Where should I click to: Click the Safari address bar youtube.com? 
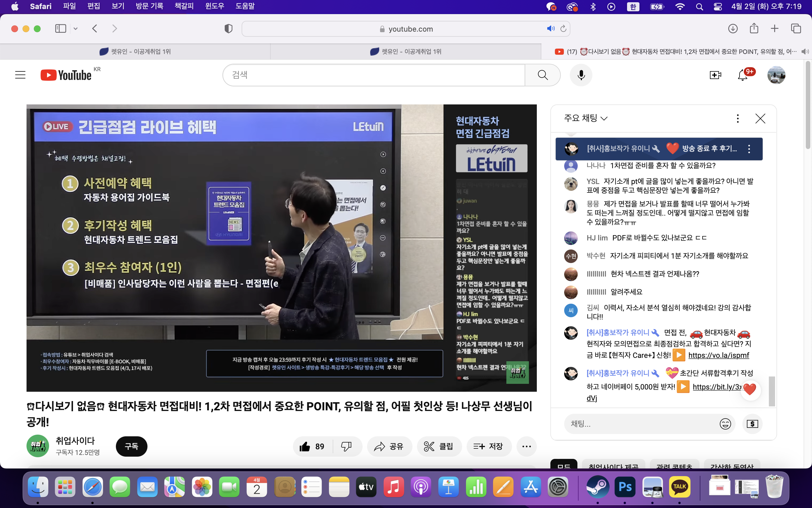point(406,29)
